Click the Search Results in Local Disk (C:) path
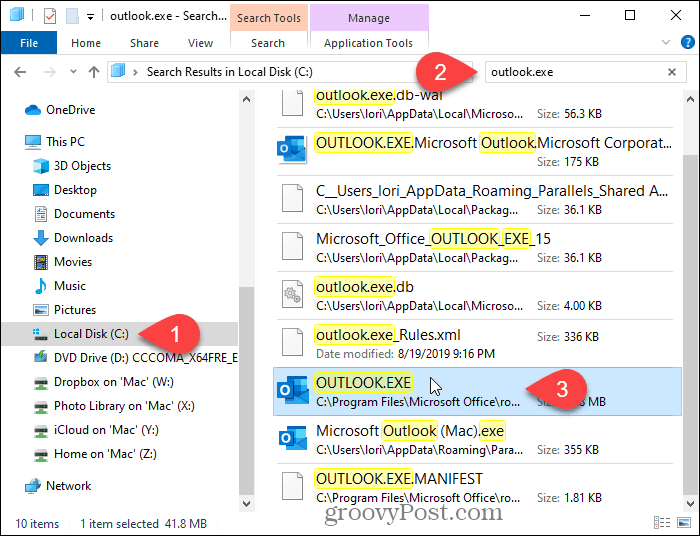Screen dimensions: 700x536 point(229,72)
